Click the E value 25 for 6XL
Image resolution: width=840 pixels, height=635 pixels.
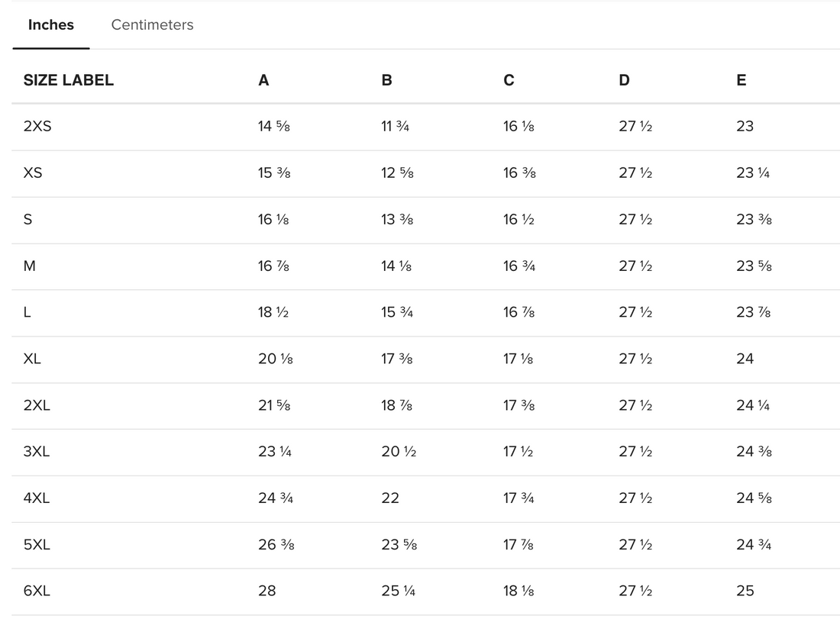(745, 591)
